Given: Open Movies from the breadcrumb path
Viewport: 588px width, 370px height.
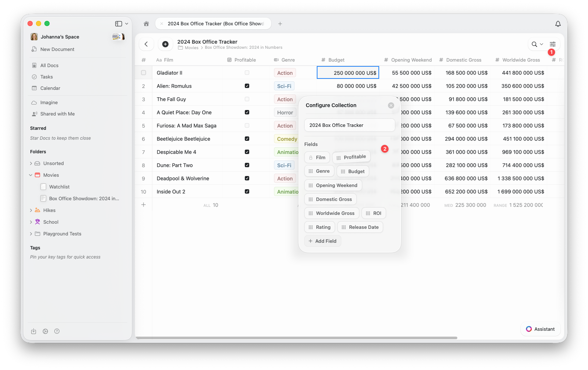Looking at the screenshot, I should [x=191, y=47].
